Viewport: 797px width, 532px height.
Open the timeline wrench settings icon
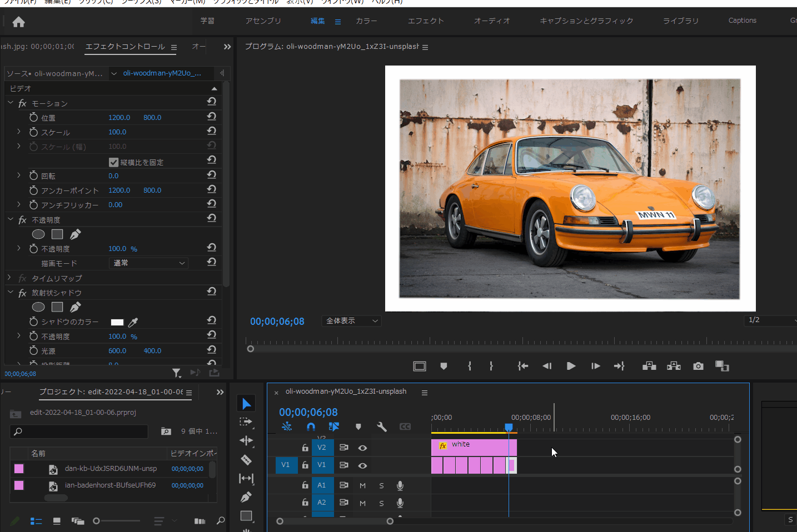(381, 426)
